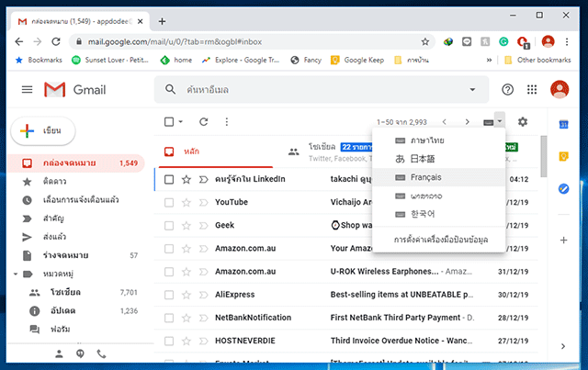
Task: Open the Chrome three-dot menu
Action: (x=567, y=41)
